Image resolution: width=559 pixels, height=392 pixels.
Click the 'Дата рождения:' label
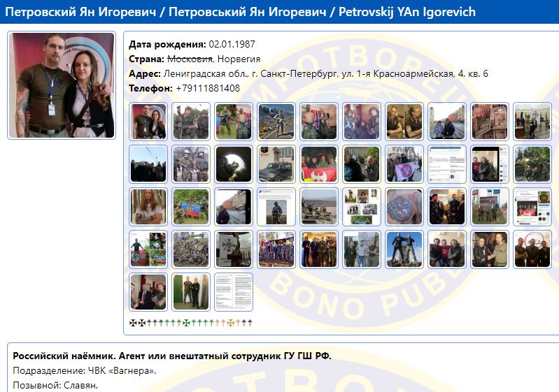pyautogui.click(x=167, y=44)
